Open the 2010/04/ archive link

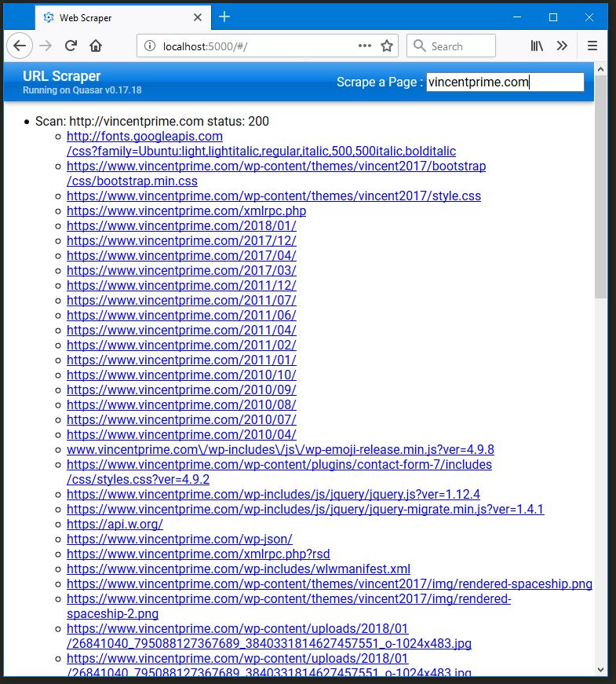point(181,434)
